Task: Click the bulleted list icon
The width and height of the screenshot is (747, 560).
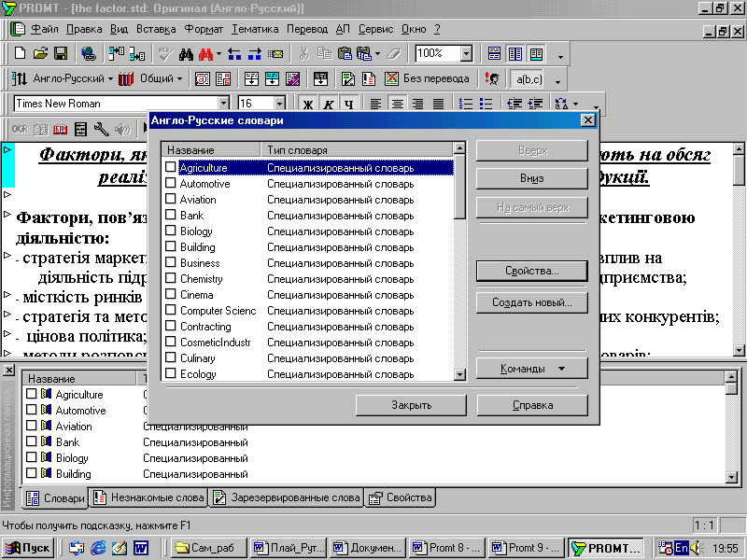Action: pos(486,104)
